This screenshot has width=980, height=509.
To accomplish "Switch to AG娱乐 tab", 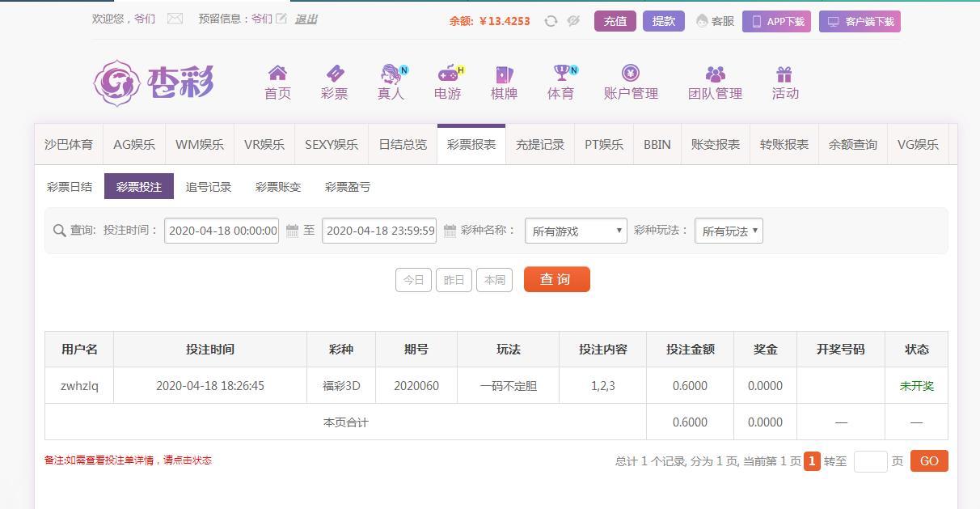I will tap(134, 144).
